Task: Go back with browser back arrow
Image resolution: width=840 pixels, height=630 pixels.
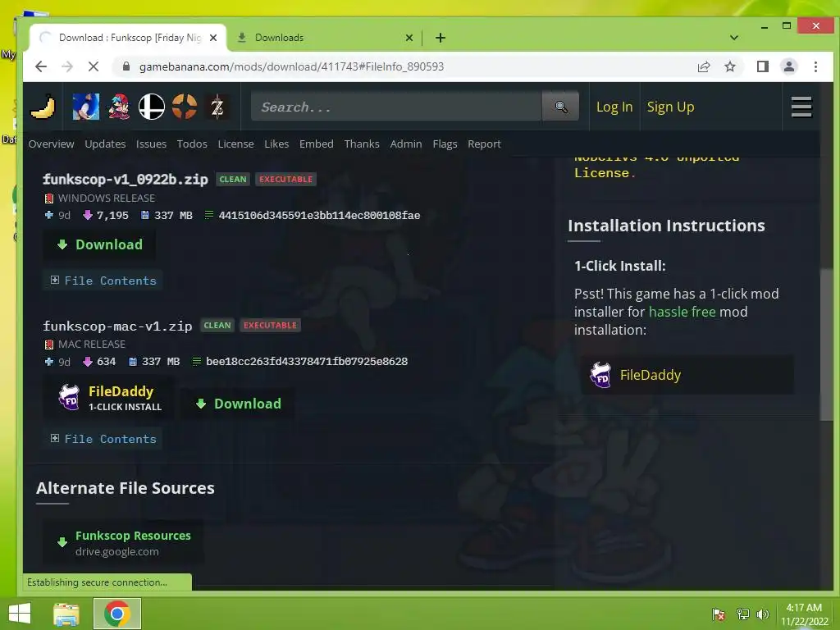Action: [41, 66]
